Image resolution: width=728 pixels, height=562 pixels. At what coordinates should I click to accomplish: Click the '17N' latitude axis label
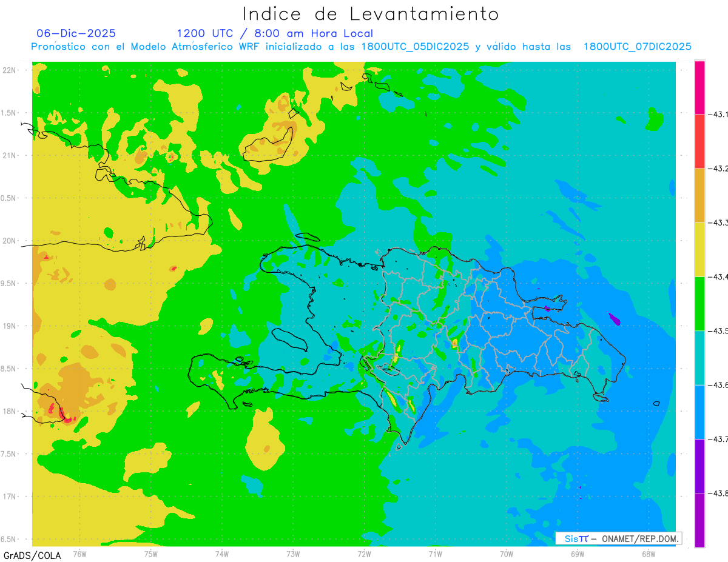click(x=10, y=497)
